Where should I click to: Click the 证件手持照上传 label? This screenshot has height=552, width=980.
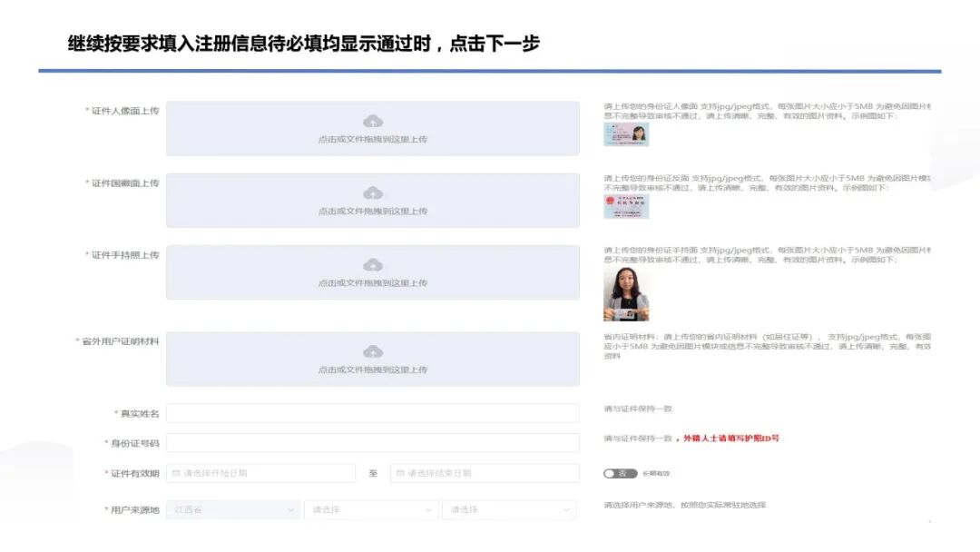point(125,255)
